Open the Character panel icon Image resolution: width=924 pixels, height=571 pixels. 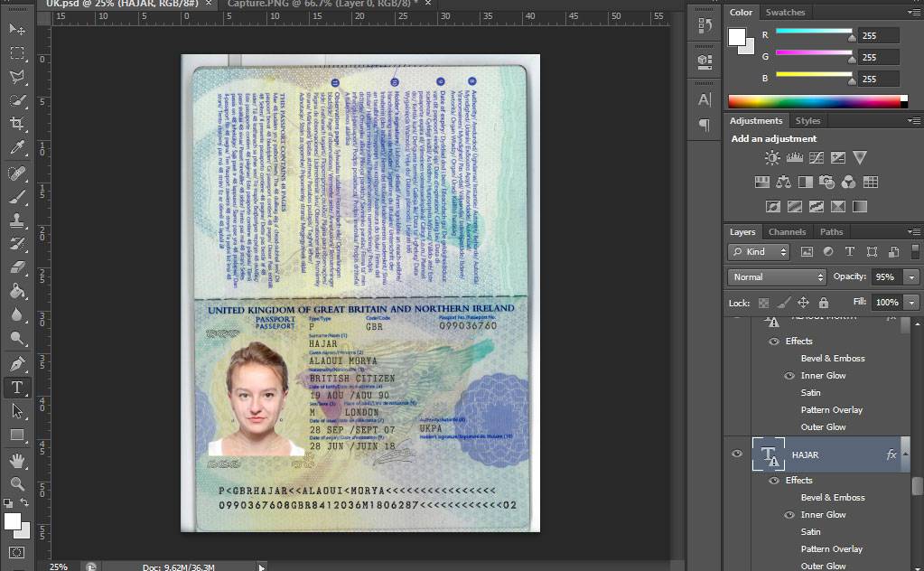[x=705, y=99]
